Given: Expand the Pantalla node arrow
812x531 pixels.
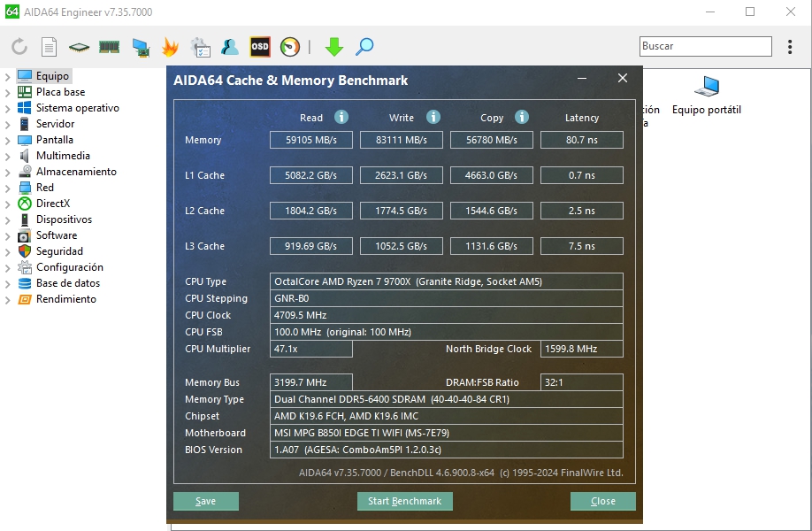Looking at the screenshot, I should pyautogui.click(x=7, y=141).
